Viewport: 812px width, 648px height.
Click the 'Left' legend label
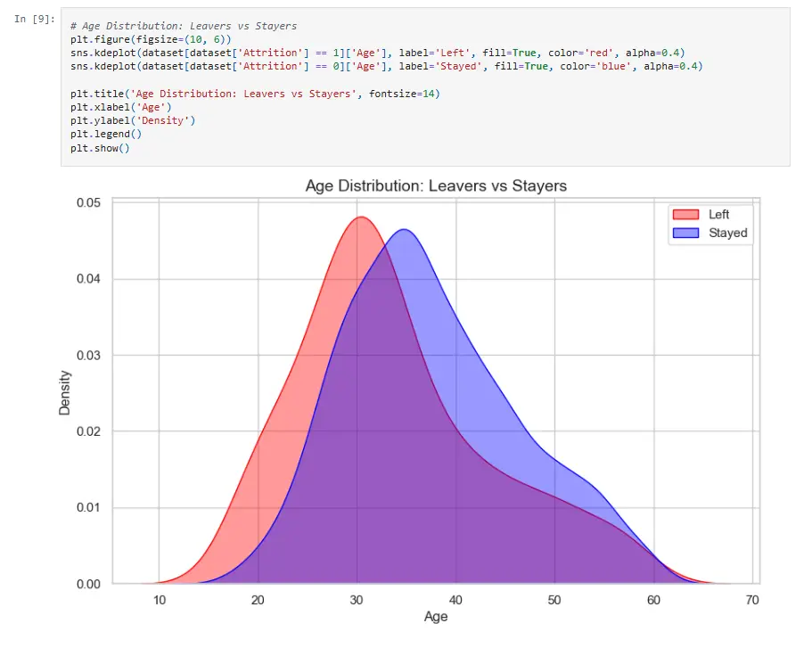(x=718, y=215)
